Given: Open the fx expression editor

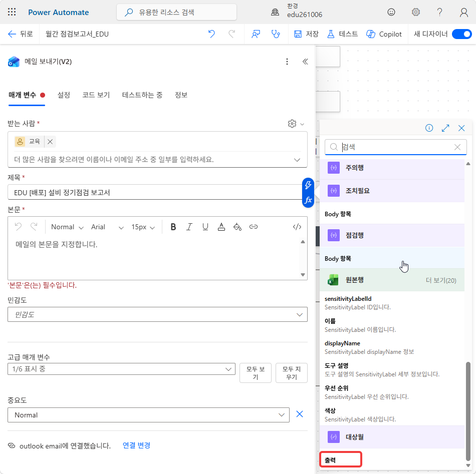Looking at the screenshot, I should 308,200.
